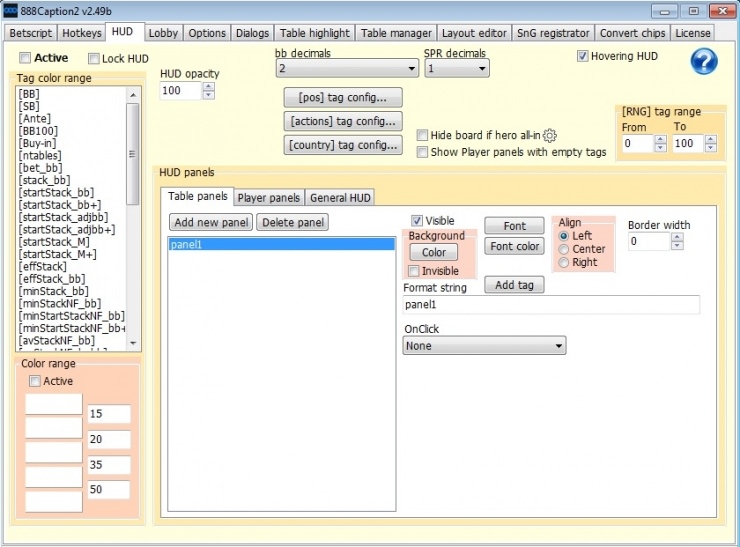The width and height of the screenshot is (740, 547).
Task: Switch to the Betscript tab
Action: [x=31, y=33]
